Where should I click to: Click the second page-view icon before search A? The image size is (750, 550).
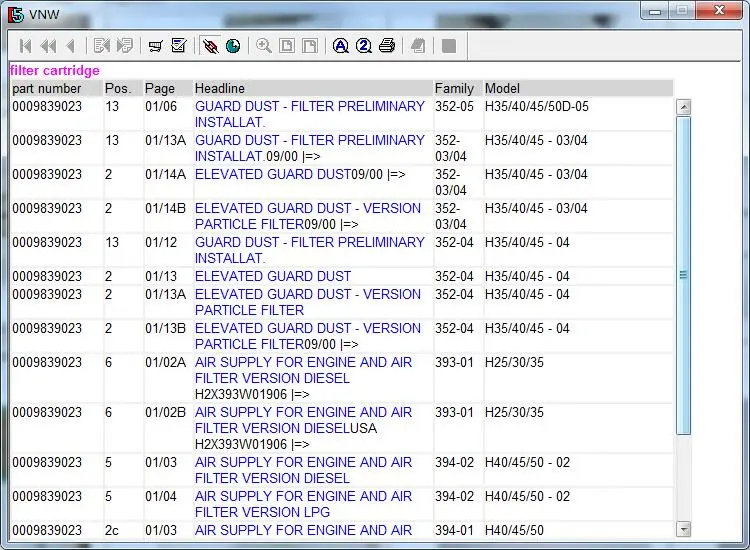[309, 46]
